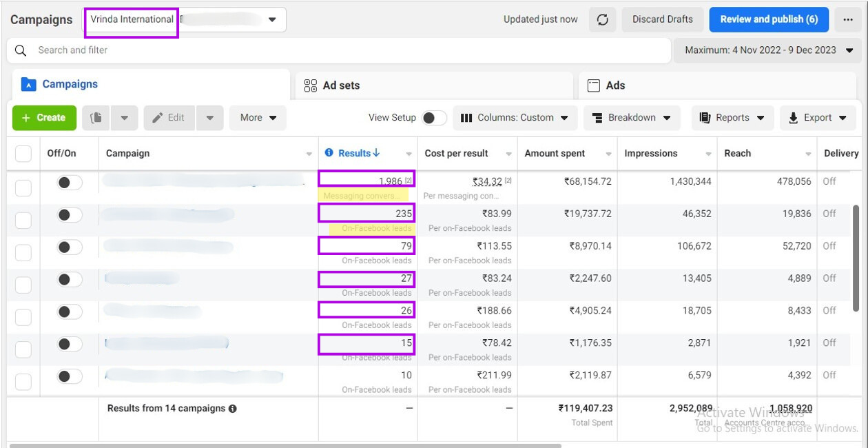Switch to the Ad sets tab
The image size is (868, 448).
341,85
